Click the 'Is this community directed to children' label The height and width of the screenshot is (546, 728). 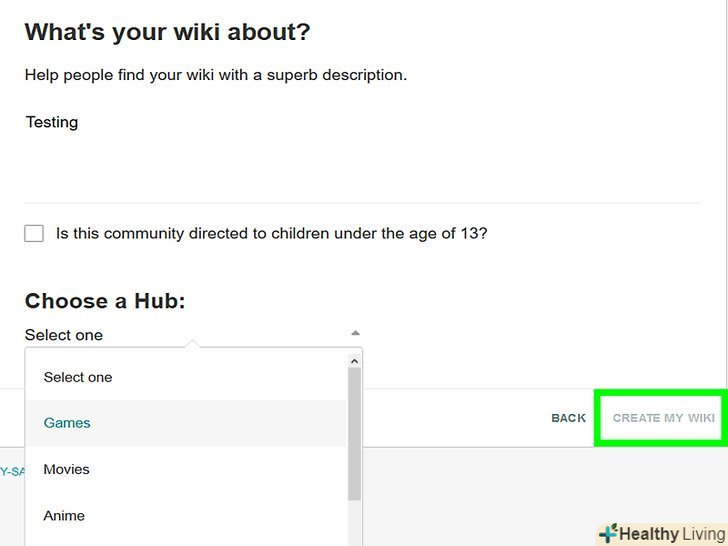(271, 233)
